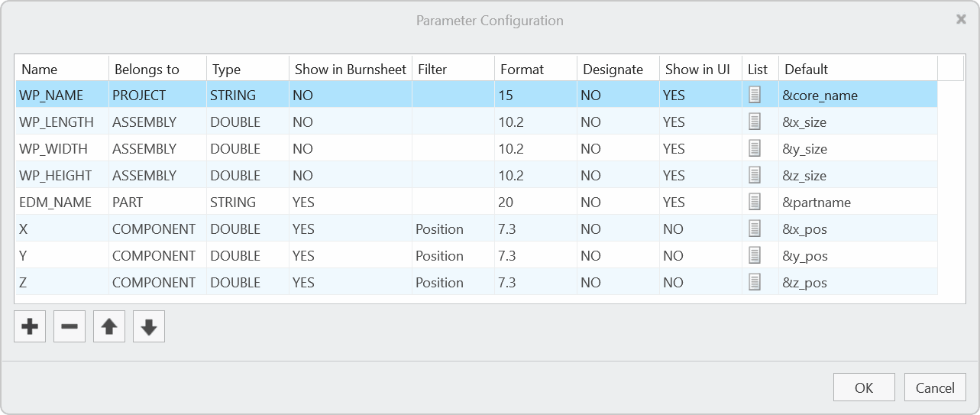Move selected parameter down with arrow icon
The width and height of the screenshot is (980, 415).
pyautogui.click(x=149, y=327)
